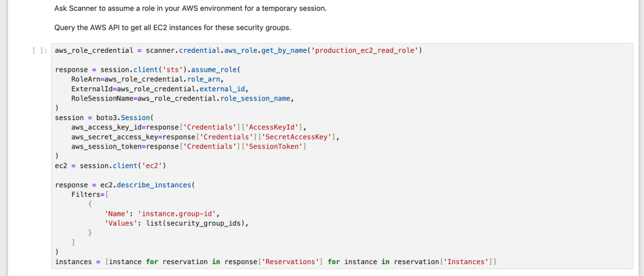The width and height of the screenshot is (644, 276).
Task: Click the 'sts' string literal
Action: pyautogui.click(x=171, y=70)
